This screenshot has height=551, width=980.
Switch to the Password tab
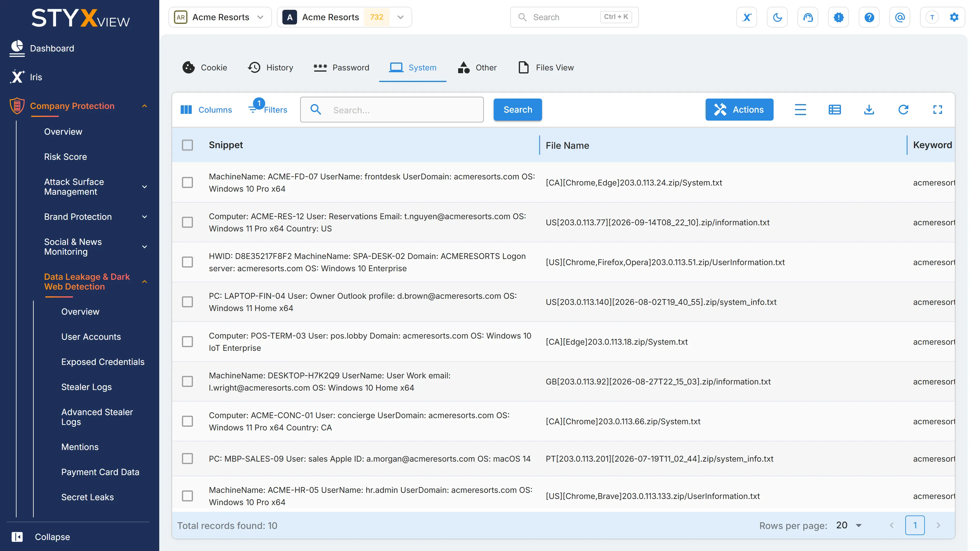(341, 67)
